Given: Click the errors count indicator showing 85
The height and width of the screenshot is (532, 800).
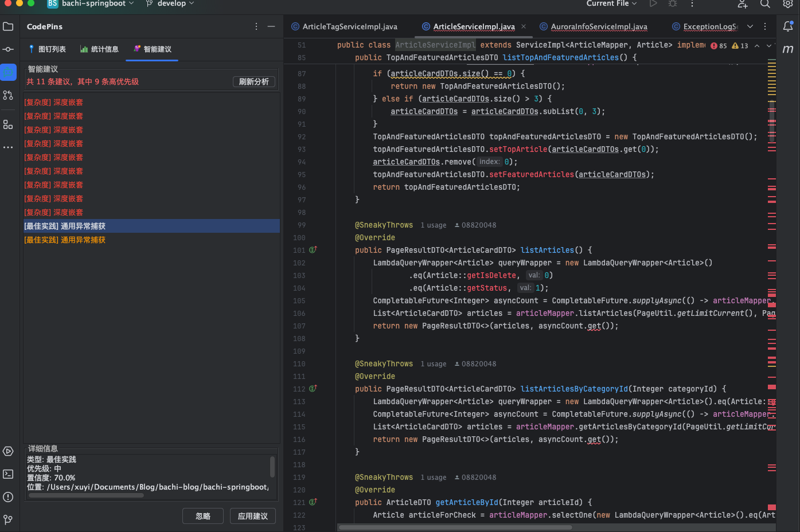Looking at the screenshot, I should tap(719, 45).
